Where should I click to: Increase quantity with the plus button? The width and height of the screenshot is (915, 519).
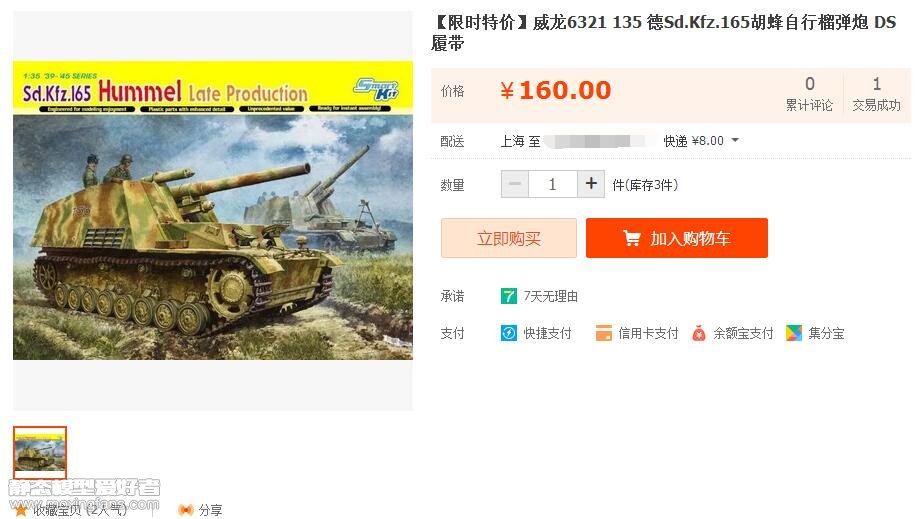pos(591,184)
